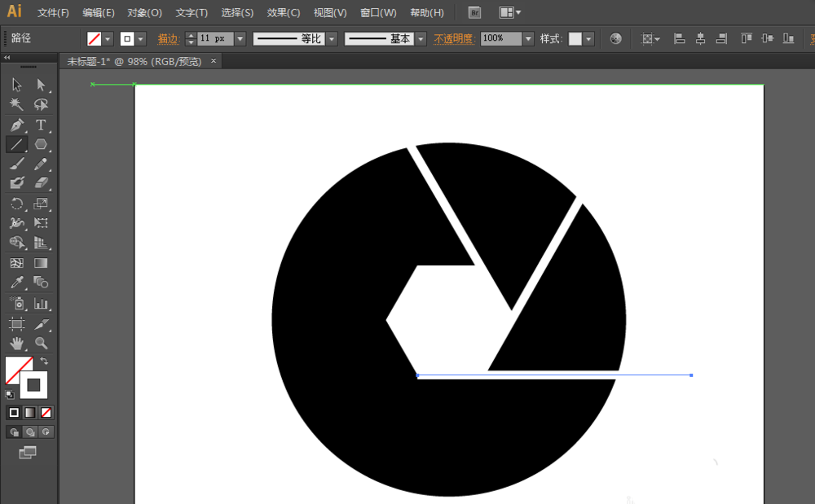Click the fill color swatch in toolbar
Screen dimensions: 815x504
click(95, 37)
